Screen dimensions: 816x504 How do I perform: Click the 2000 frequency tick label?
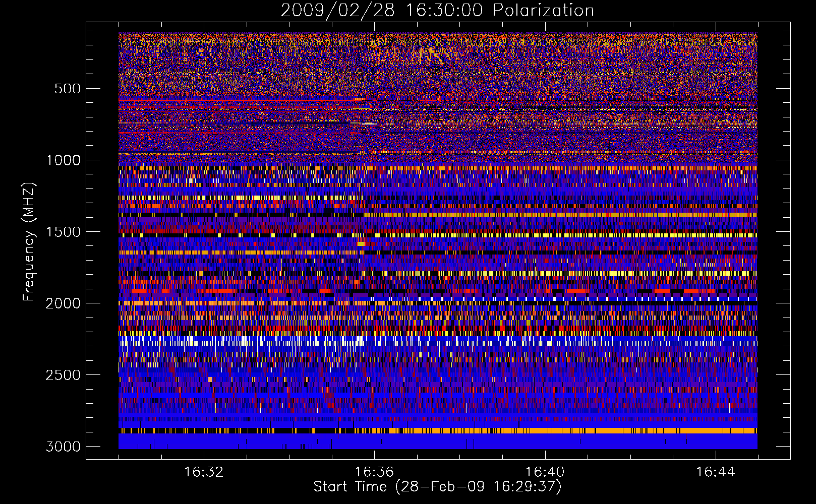63,303
